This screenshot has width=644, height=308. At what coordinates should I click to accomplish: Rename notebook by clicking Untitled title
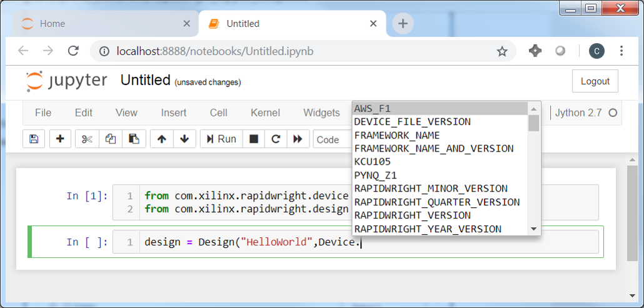tap(146, 80)
